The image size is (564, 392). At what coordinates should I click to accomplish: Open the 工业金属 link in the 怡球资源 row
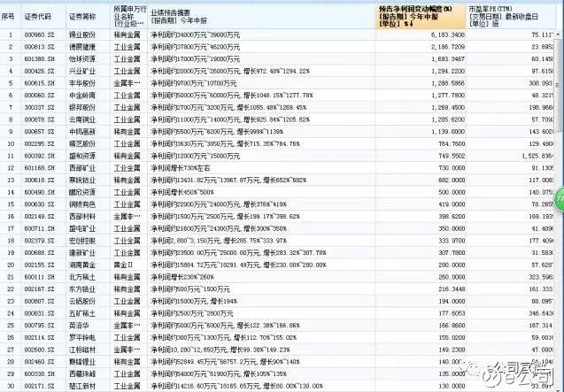(127, 59)
